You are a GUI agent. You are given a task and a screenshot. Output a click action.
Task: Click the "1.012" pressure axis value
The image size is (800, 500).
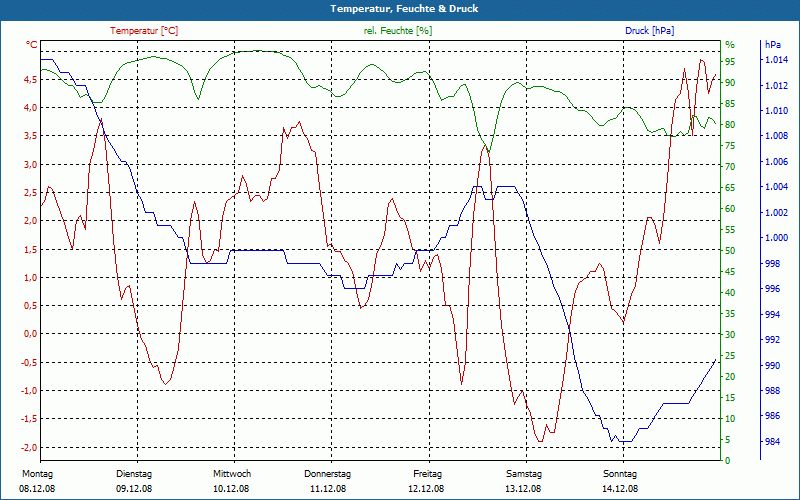pos(776,86)
